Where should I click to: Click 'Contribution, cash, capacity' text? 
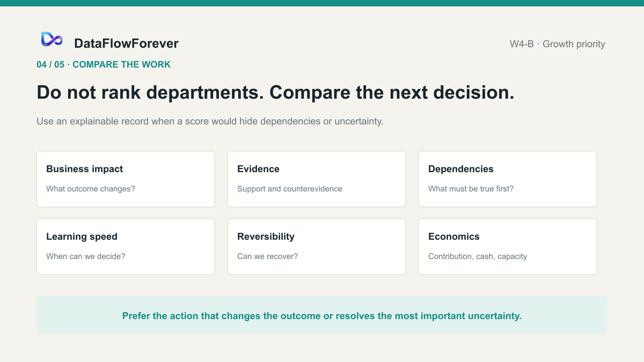pyautogui.click(x=478, y=256)
